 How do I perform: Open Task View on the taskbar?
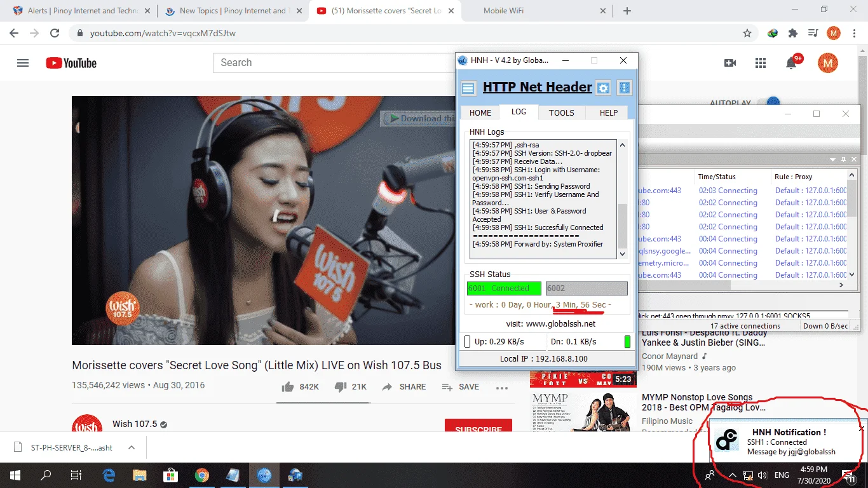76,475
